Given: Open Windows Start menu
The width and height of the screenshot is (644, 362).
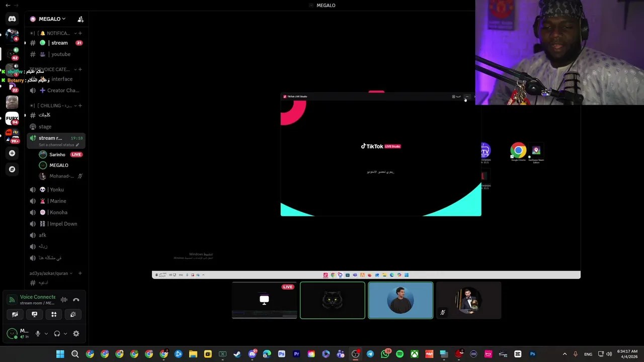Looking at the screenshot, I should coord(60,354).
